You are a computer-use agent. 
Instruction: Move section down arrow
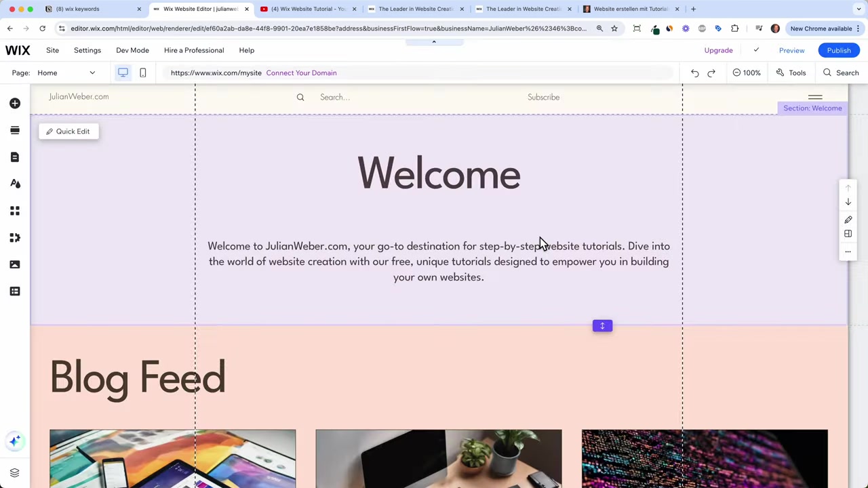coord(848,202)
